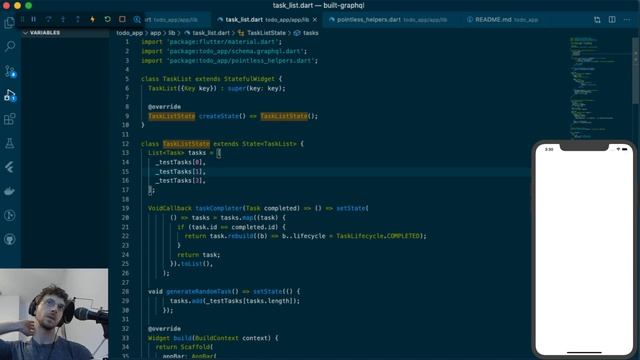Step out in the debug toolbar

[78, 19]
